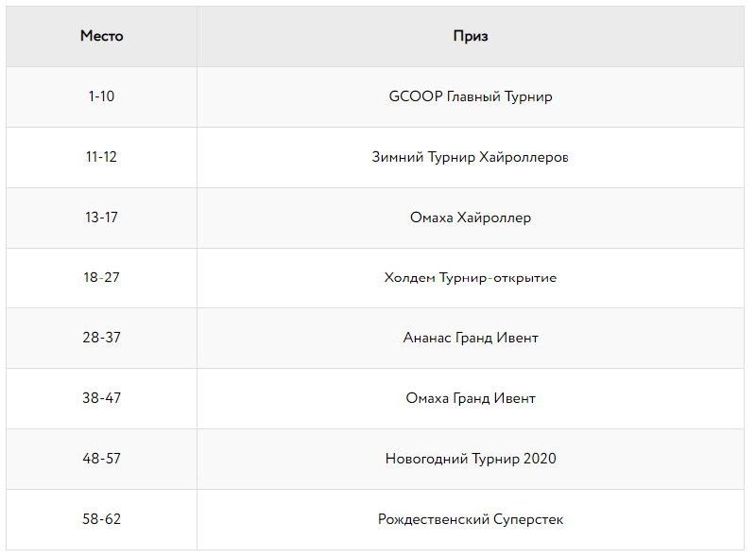Click 'Рождественский Суперстек' prize entry
The image size is (756, 558).
pos(470,519)
